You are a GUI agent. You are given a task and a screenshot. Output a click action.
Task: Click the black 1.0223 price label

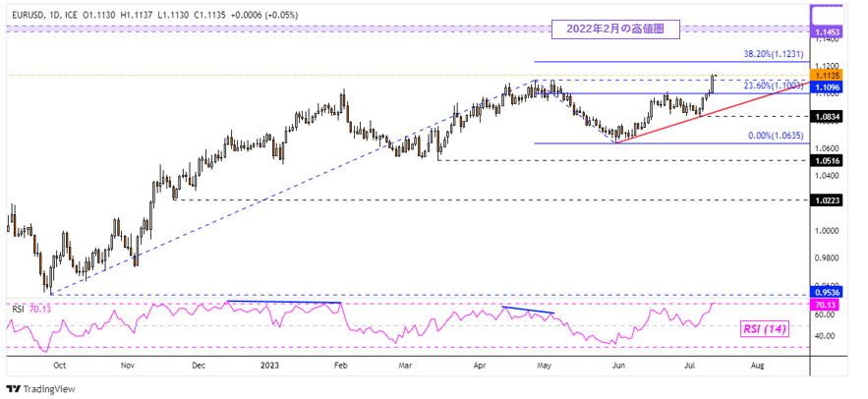tap(827, 200)
